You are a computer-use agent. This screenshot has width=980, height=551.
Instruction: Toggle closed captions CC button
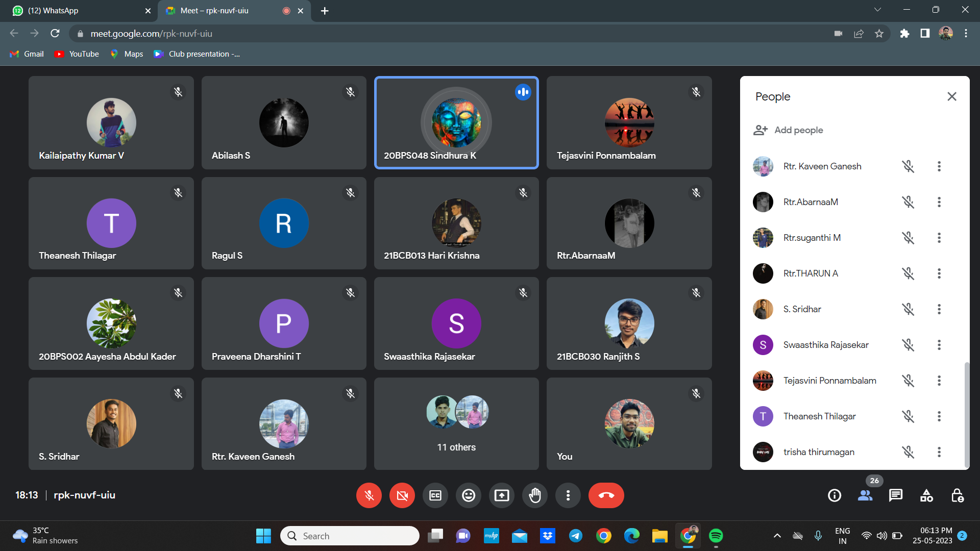click(435, 495)
